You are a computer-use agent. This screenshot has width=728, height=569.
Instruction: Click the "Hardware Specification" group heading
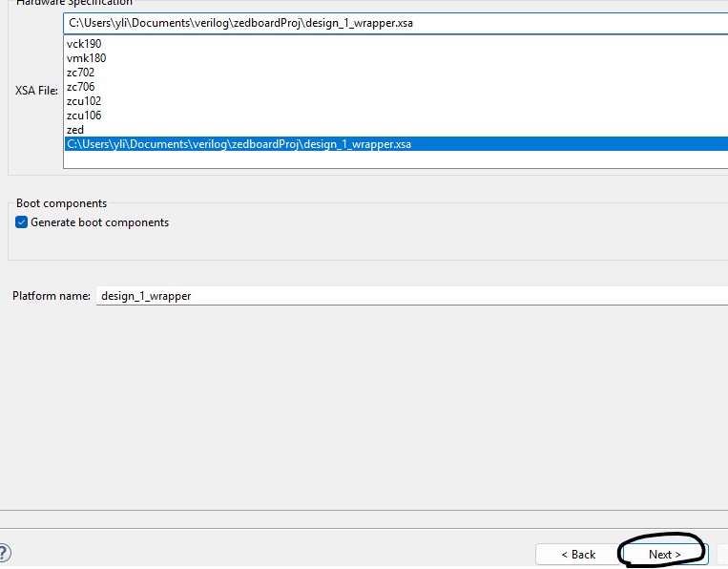pos(74,3)
